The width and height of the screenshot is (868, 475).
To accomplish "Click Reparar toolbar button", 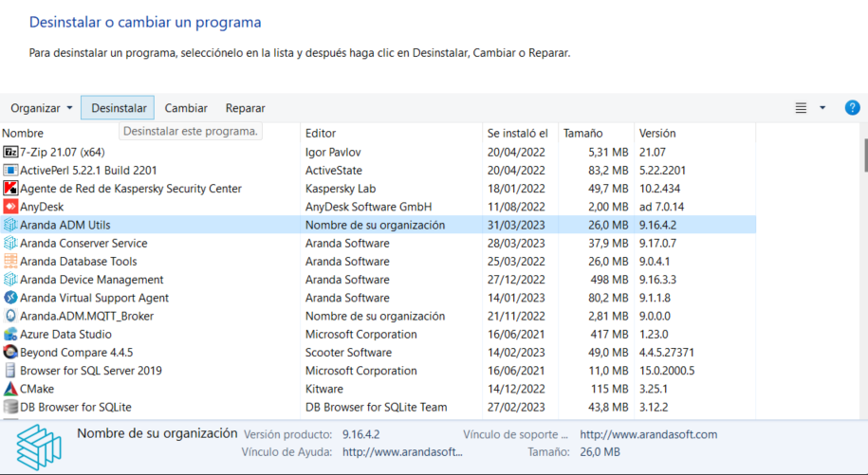I will tap(246, 108).
